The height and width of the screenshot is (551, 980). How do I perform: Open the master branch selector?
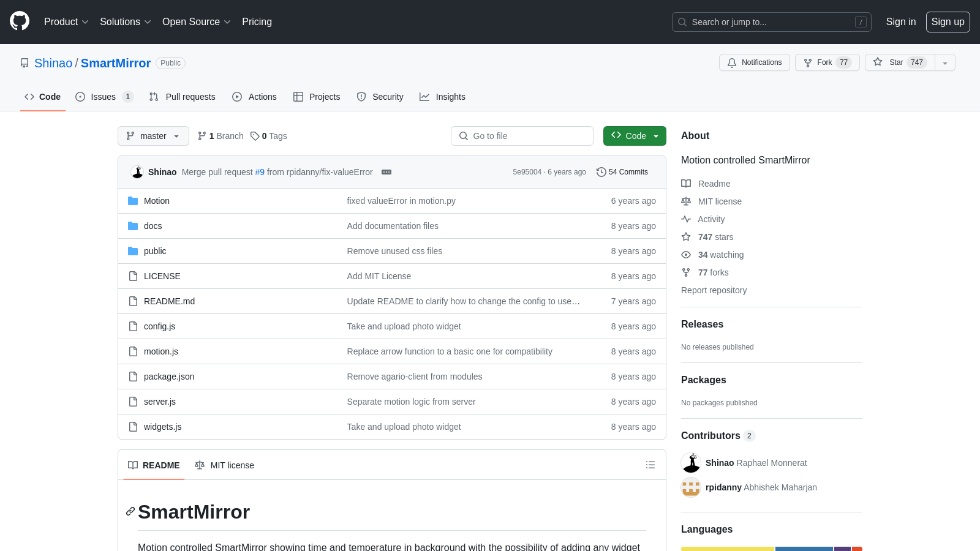coord(153,136)
